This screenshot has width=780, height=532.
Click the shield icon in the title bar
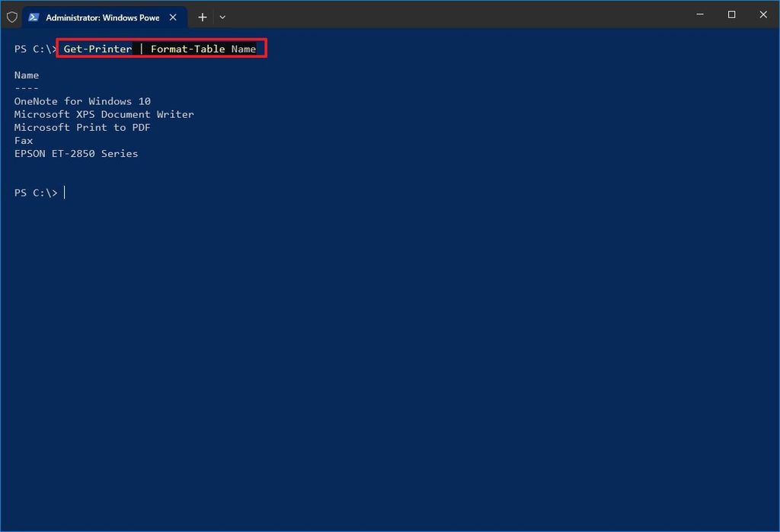click(x=12, y=17)
